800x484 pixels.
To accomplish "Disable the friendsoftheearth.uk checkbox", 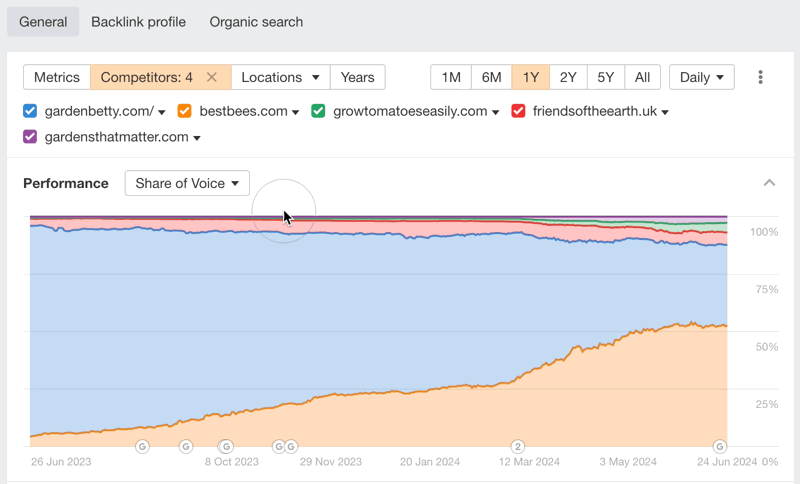I will pyautogui.click(x=518, y=111).
